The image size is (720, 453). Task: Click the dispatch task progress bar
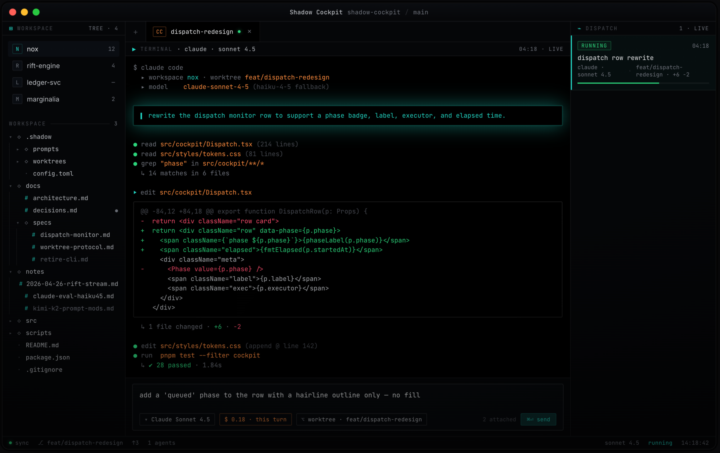pos(643,83)
